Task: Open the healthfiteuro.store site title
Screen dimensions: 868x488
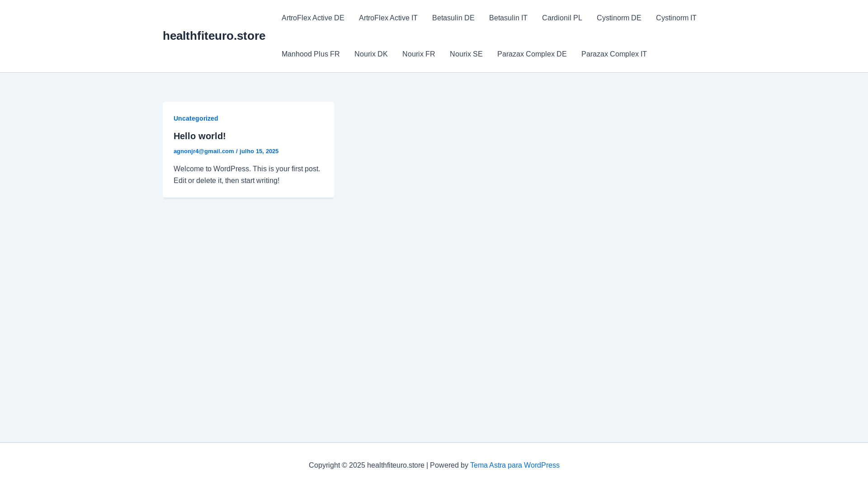Action: point(214,36)
